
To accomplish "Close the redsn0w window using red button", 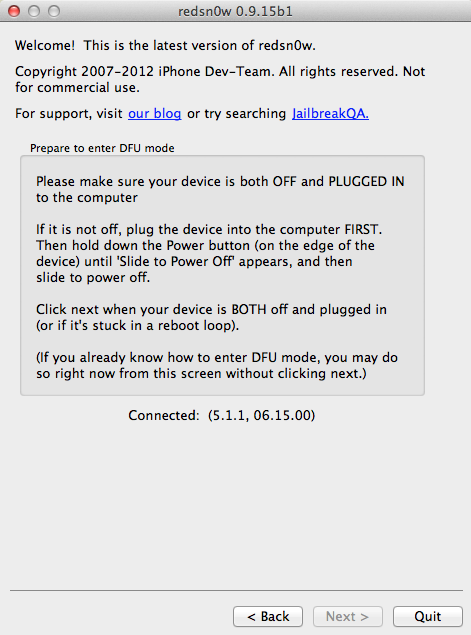I will 14,11.
